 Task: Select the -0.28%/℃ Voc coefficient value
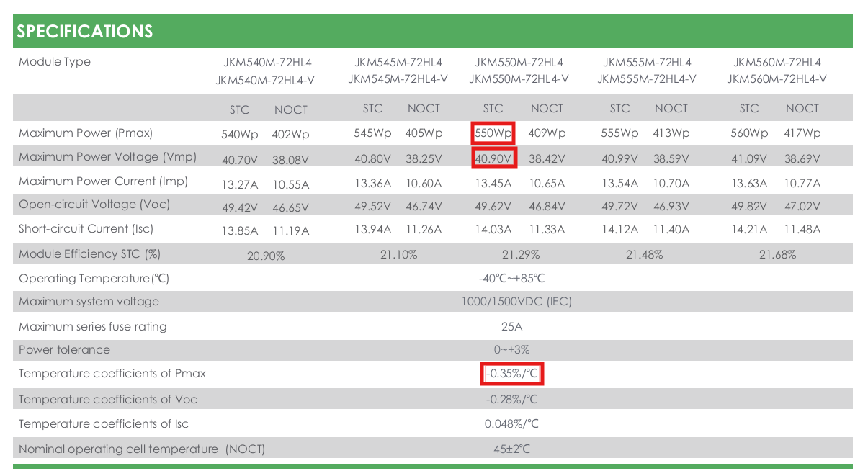click(511, 400)
